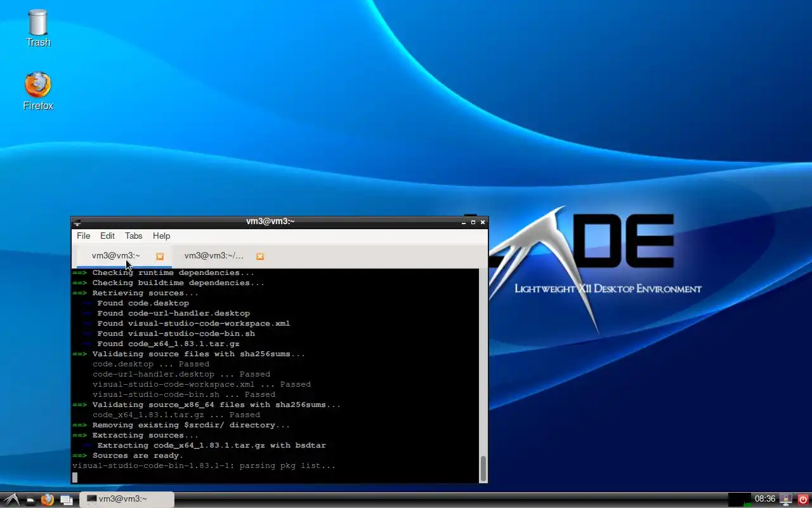This screenshot has height=508, width=812.
Task: Click the terminal scrollbar thumb
Action: pyautogui.click(x=483, y=469)
